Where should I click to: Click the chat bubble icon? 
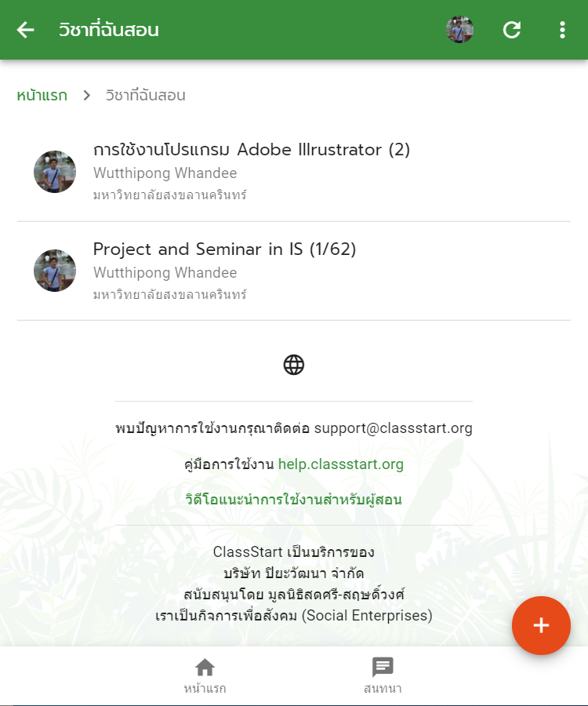(x=383, y=668)
